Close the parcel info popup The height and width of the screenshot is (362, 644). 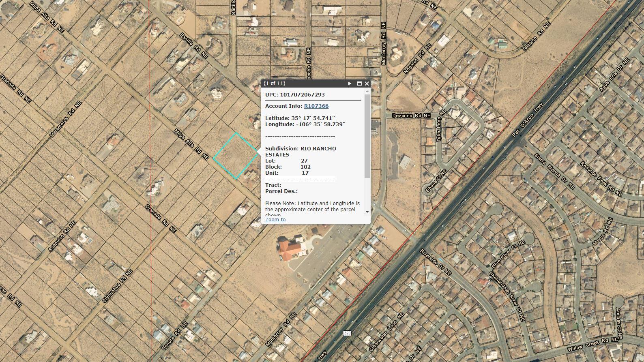[x=367, y=84]
